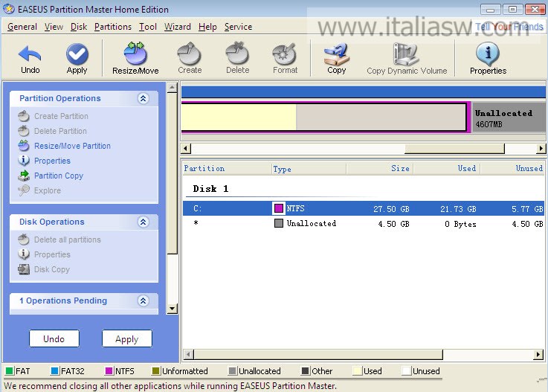
Task: Minimize the EASEUS Partition Master window
Action: click(490, 10)
